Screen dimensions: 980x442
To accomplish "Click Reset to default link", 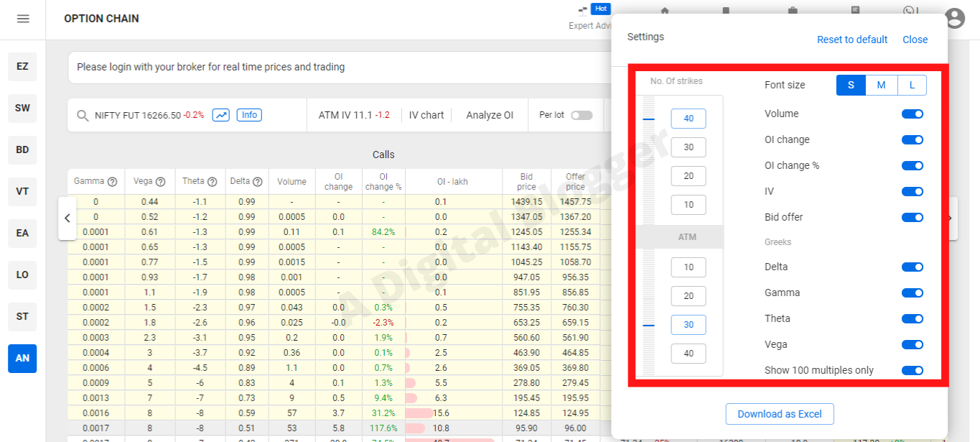I will 852,40.
